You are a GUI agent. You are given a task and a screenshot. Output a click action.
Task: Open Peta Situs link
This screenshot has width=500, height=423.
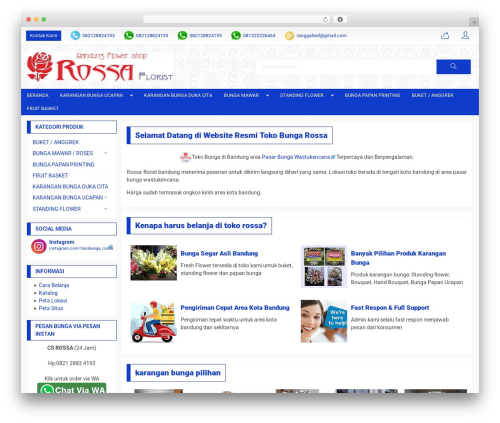coord(51,308)
